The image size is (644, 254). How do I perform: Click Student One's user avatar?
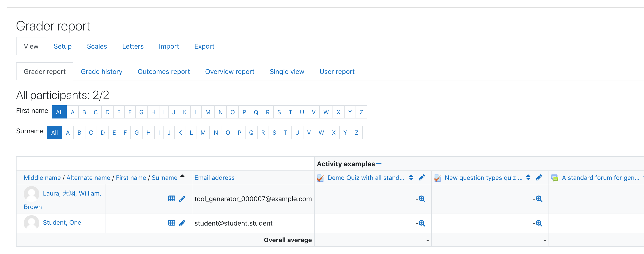[32, 222]
